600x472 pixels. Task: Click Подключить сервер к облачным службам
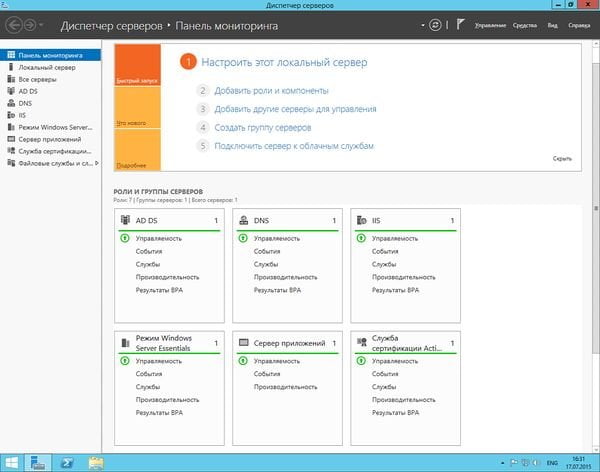(294, 146)
